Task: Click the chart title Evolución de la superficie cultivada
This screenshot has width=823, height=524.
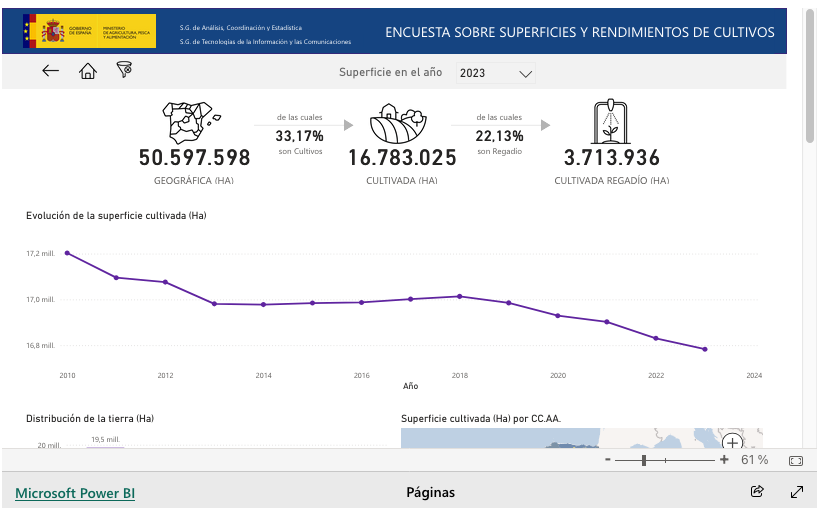Action: [x=116, y=216]
